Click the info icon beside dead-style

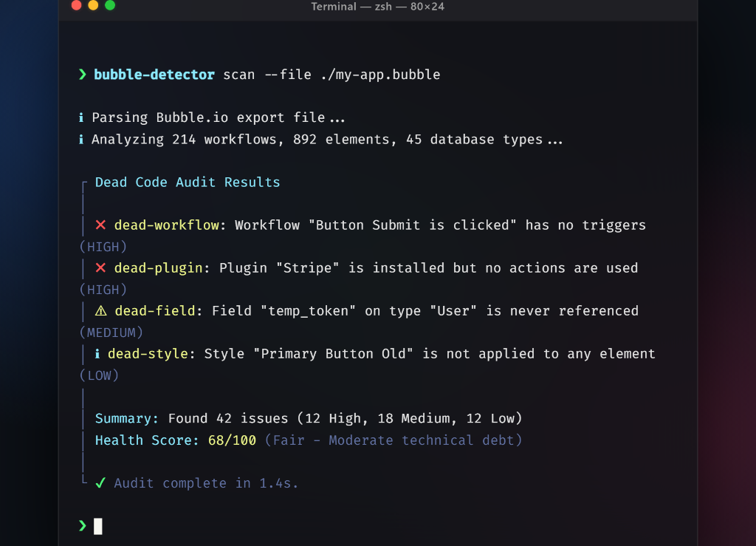pos(97,354)
